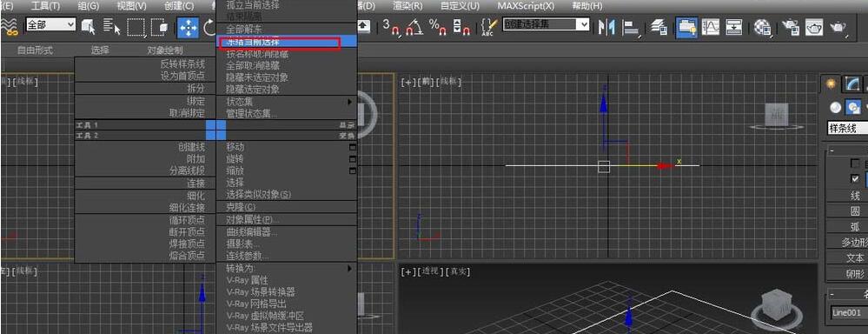Screen dimensions: 868x334
Task: Open the Material Editor icon
Action: tap(763, 27)
